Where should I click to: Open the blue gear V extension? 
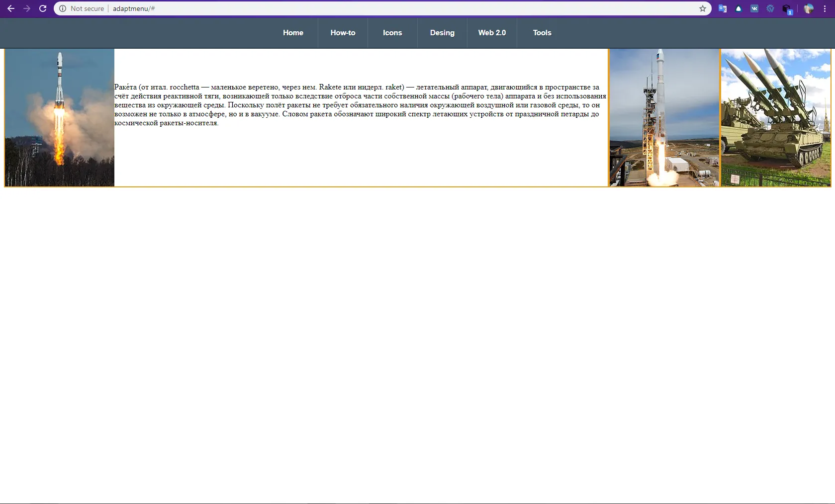[x=770, y=8]
